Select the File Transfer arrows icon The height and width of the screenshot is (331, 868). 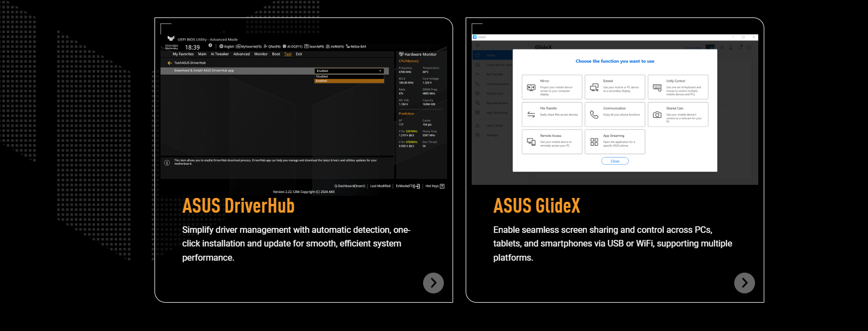click(x=531, y=115)
